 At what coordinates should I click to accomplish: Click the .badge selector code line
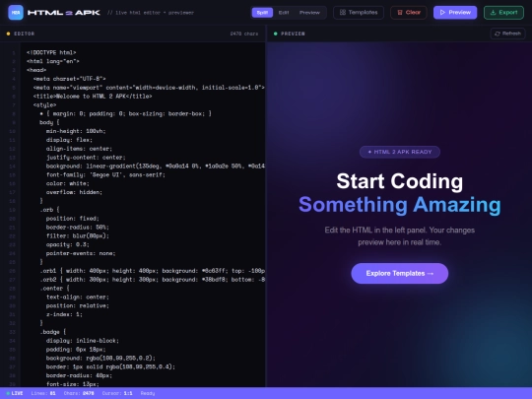pos(52,332)
